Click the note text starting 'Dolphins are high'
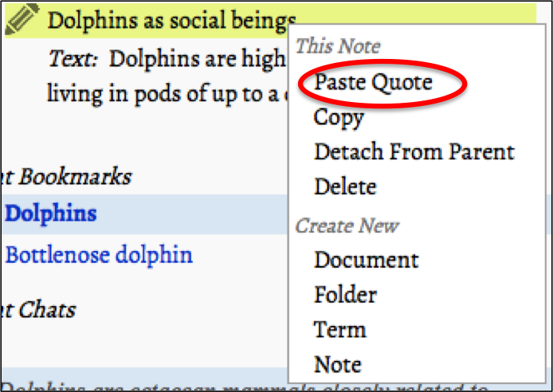Screen dimensions: 553x392 (198, 60)
